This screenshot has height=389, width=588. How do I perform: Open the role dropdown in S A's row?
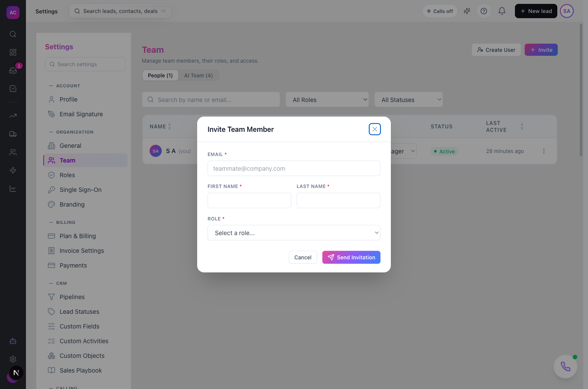point(403,151)
